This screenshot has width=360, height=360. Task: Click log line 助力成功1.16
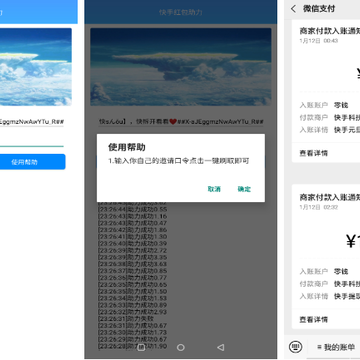pyautogui.click(x=132, y=216)
